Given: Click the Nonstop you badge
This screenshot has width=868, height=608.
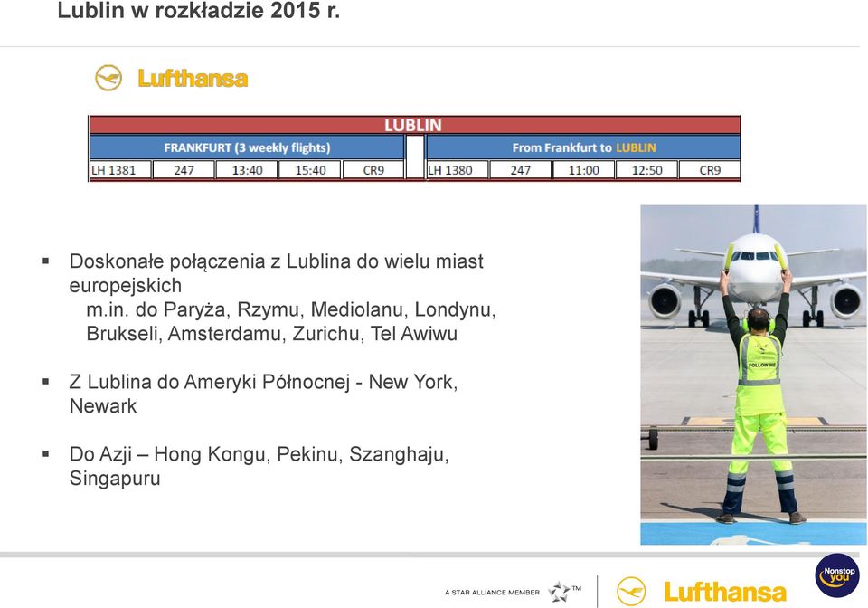Looking at the screenshot, I should tap(837, 575).
